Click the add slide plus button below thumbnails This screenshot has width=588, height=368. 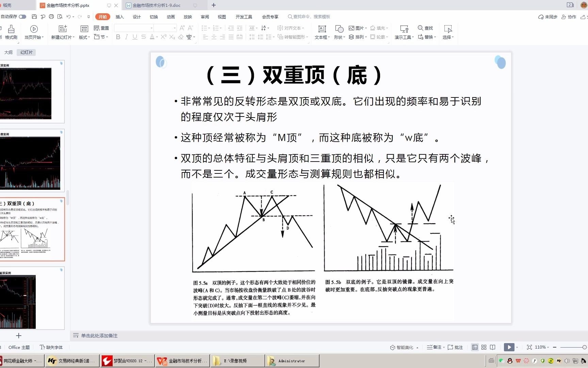click(19, 336)
